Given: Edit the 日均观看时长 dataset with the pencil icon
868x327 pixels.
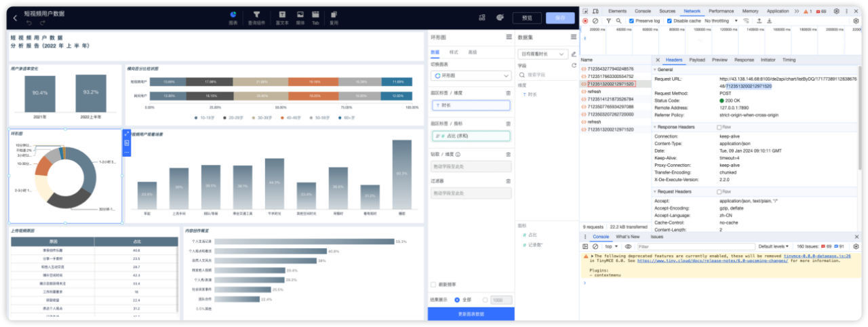Looking at the screenshot, I should [574, 54].
